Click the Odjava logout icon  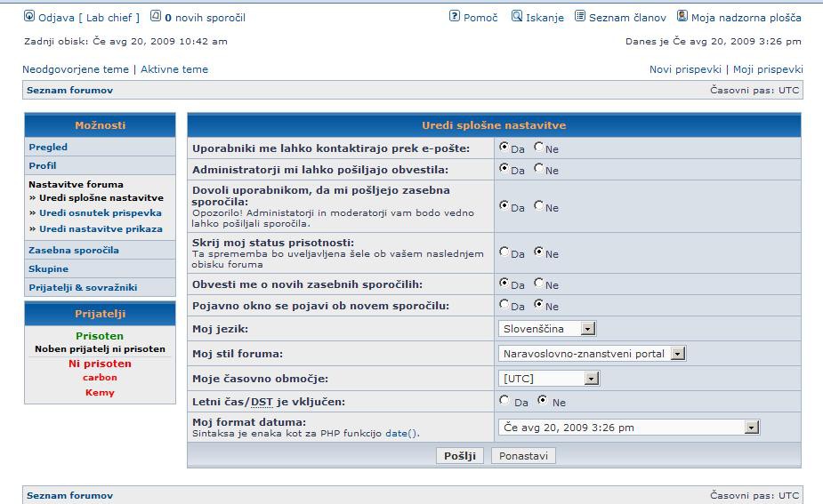(29, 17)
